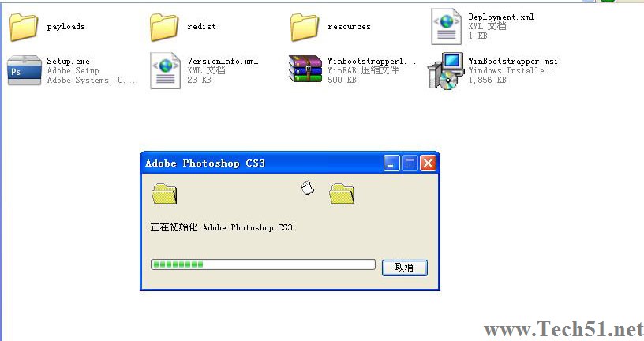644x341 pixels.
Task: Click the VersionInfo.xml document icon
Action: (165, 70)
